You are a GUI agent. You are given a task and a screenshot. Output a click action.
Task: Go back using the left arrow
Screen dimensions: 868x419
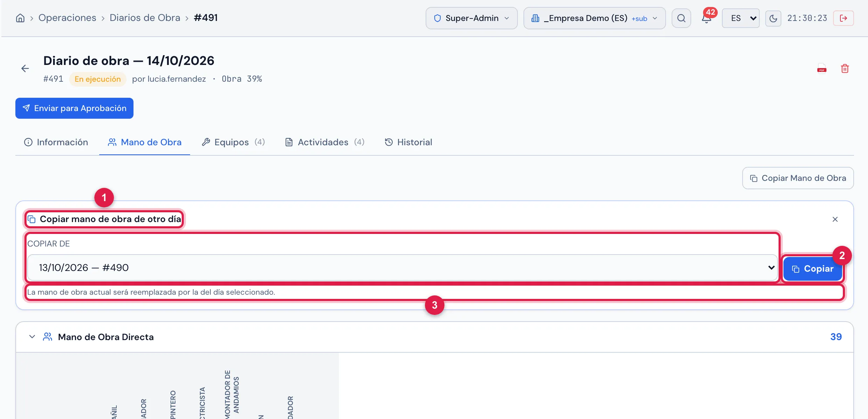(x=25, y=68)
